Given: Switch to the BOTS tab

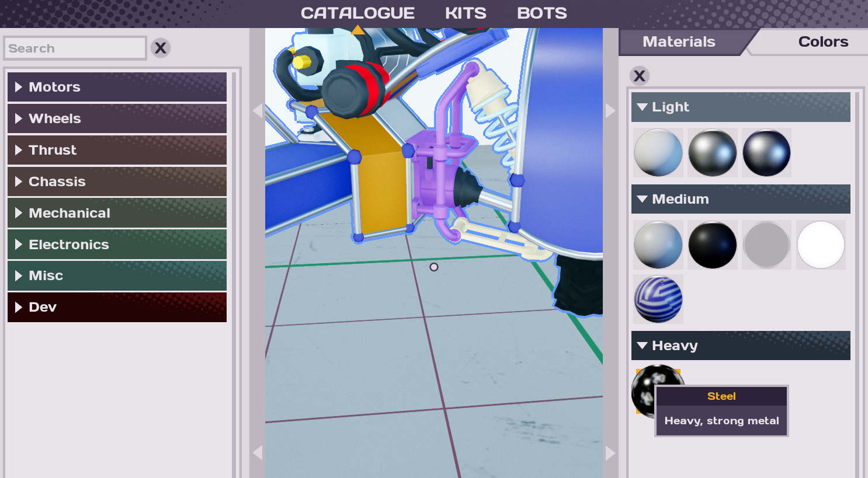Looking at the screenshot, I should pyautogui.click(x=541, y=13).
